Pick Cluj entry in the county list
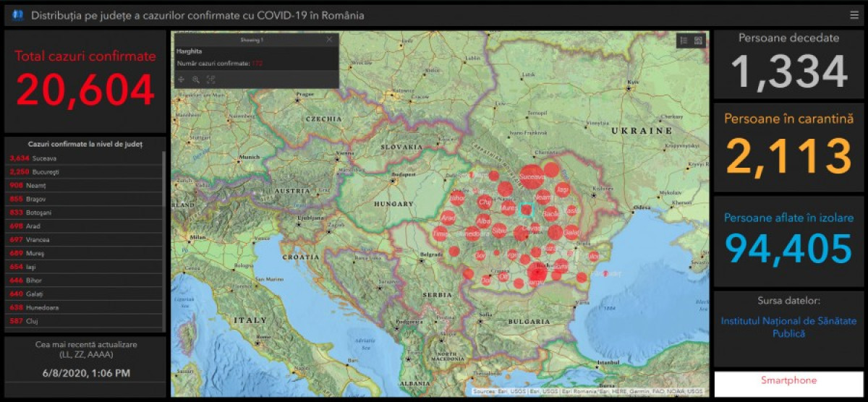Image resolution: width=868 pixels, height=402 pixels. pos(45,321)
